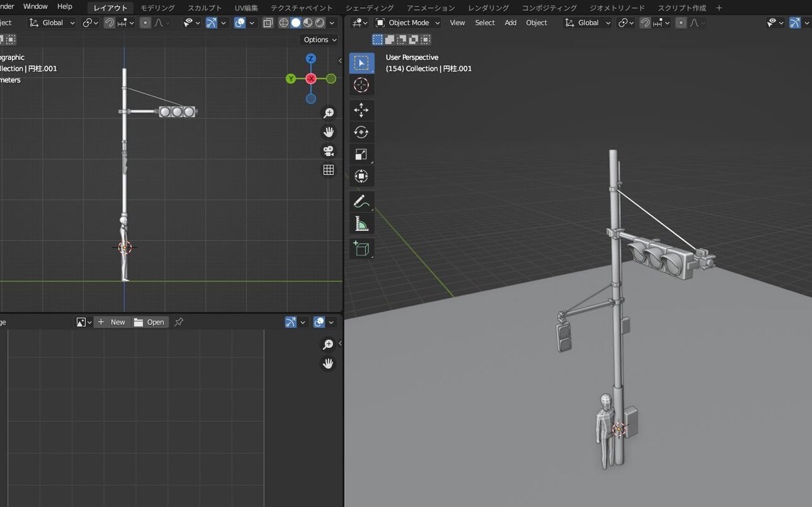Choose wireframe shading in left viewport
Image resolution: width=812 pixels, height=507 pixels.
(284, 23)
